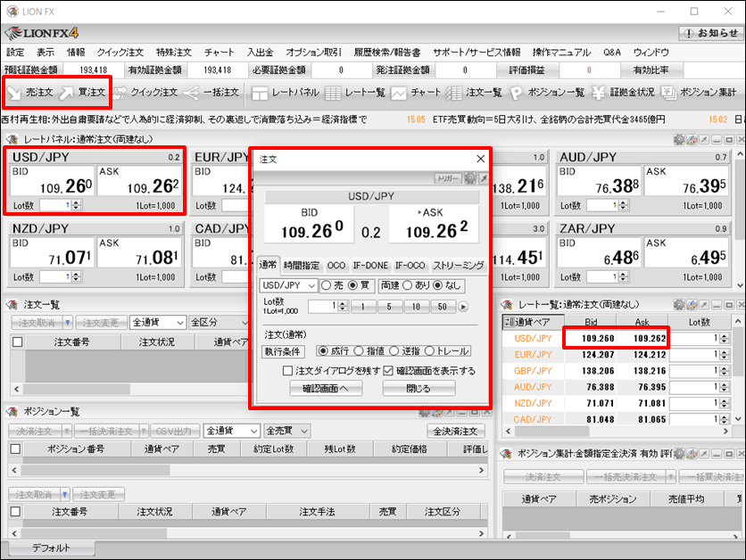Open the 入出金 menu
Image resolution: width=746 pixels, height=560 pixels.
click(x=260, y=53)
